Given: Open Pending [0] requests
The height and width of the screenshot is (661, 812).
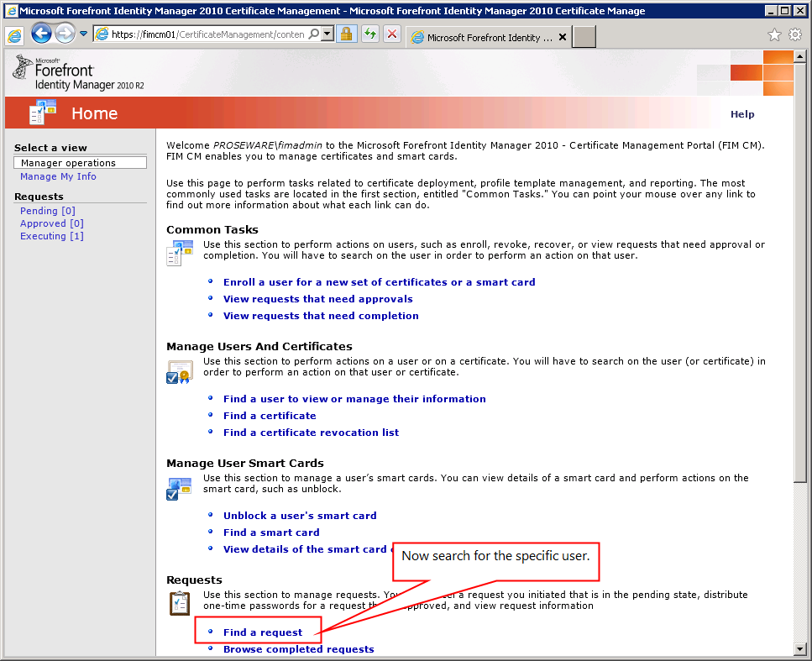Looking at the screenshot, I should (x=48, y=211).
